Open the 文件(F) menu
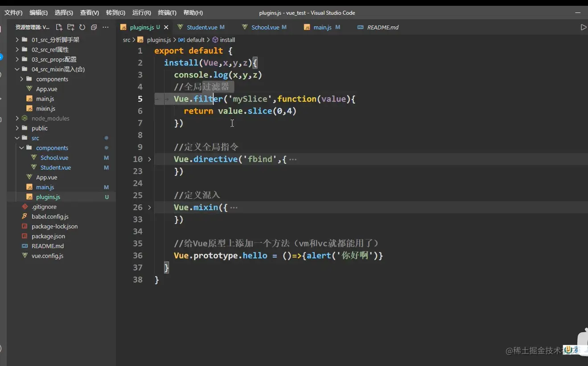This screenshot has width=588, height=366. tap(13, 12)
